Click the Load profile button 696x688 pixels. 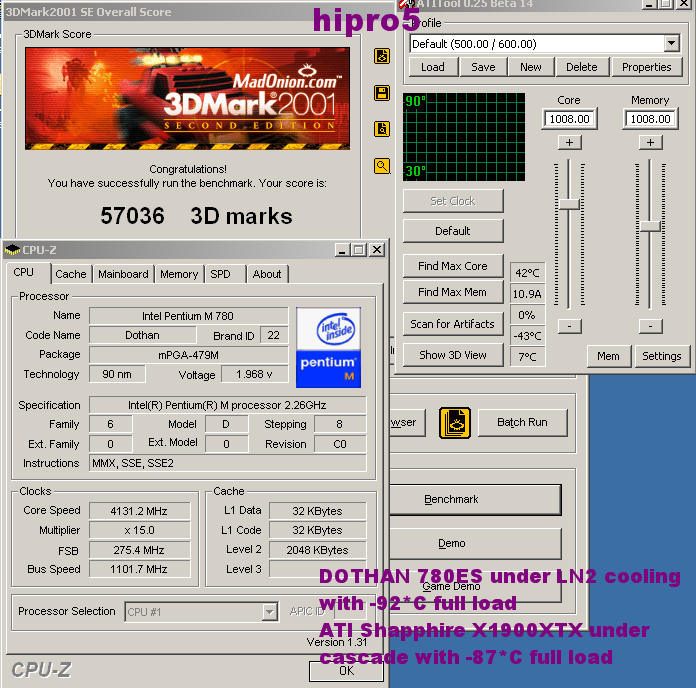pos(433,67)
